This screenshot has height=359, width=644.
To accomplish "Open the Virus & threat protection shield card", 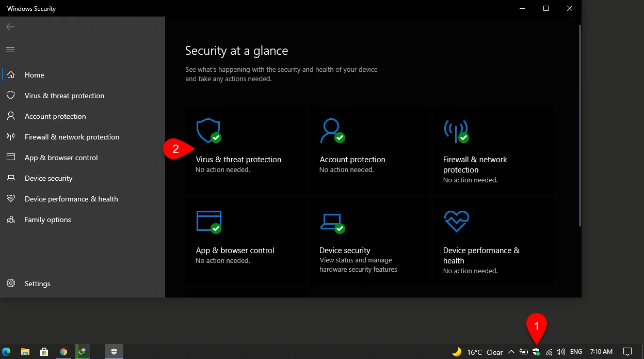I will pyautogui.click(x=246, y=151).
